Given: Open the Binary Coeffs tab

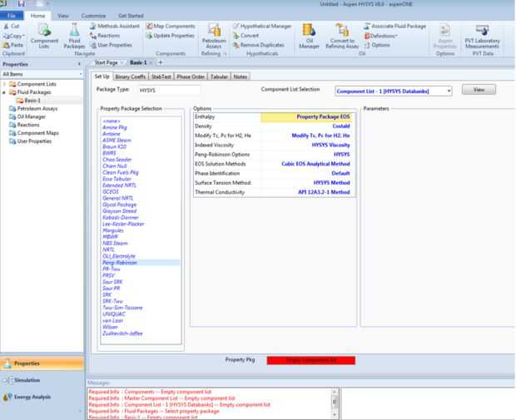Looking at the screenshot, I should (x=131, y=77).
